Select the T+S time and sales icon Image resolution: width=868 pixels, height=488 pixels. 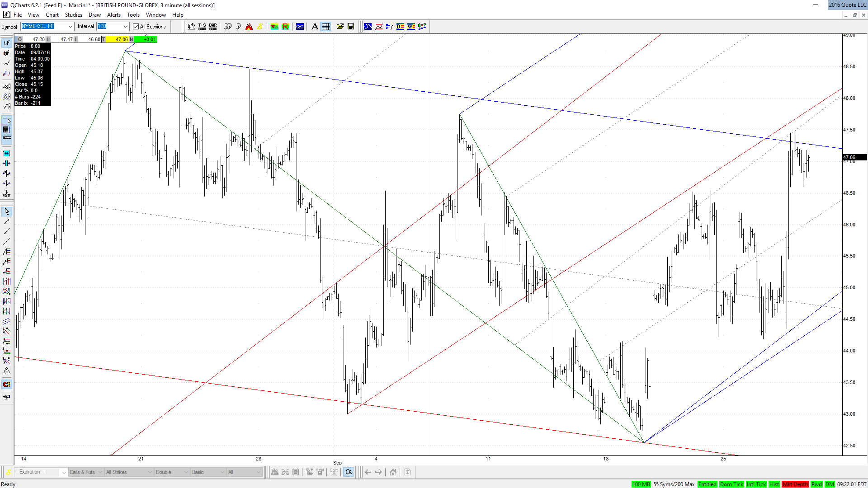202,27
